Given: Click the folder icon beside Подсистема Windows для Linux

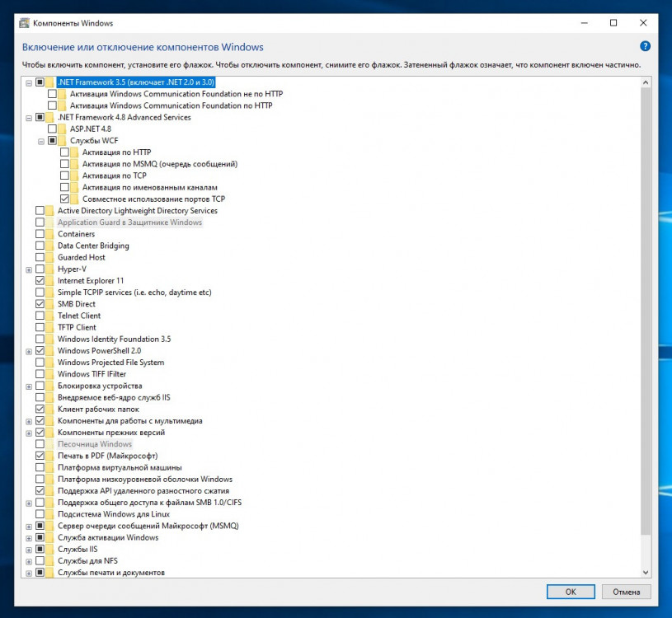Looking at the screenshot, I should [51, 513].
